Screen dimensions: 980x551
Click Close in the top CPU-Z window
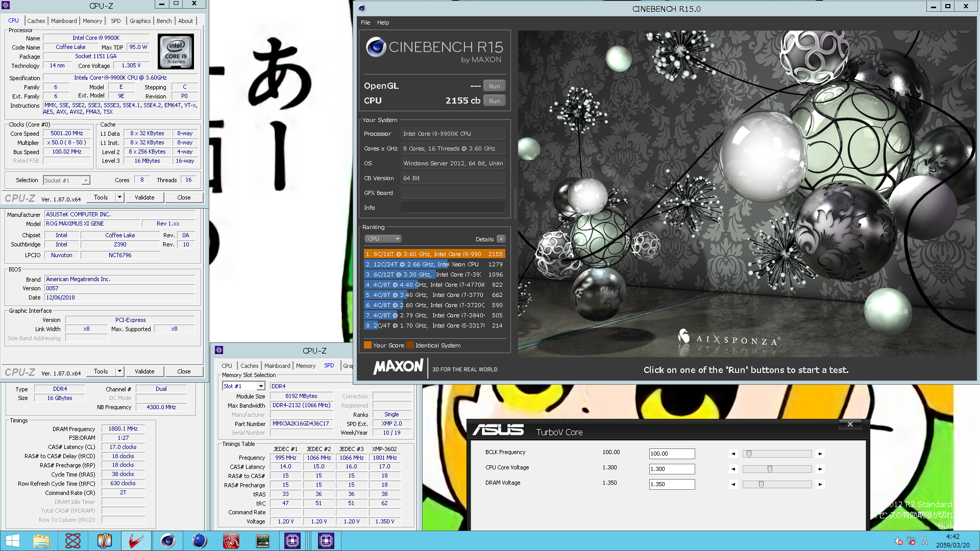184,197
